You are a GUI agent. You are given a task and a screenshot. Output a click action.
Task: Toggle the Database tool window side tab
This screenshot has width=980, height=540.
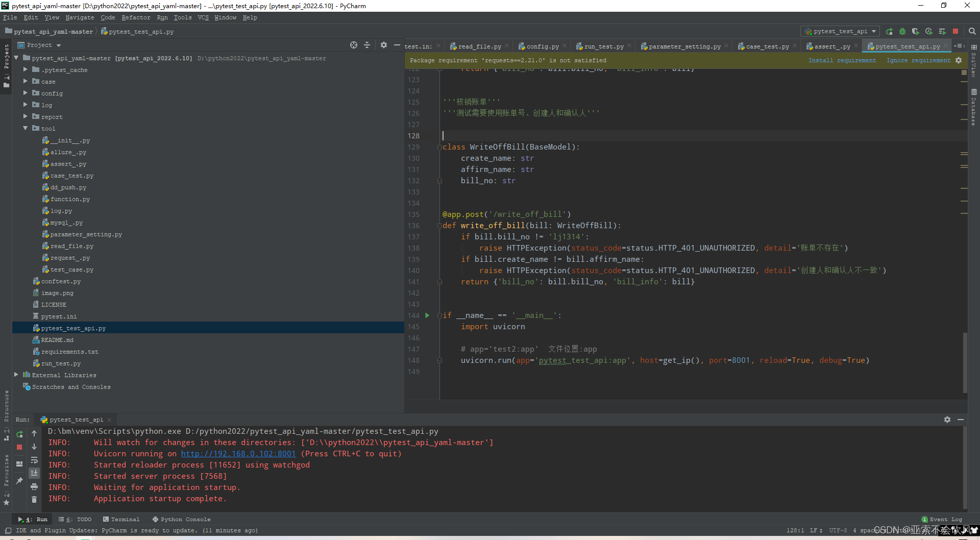(974, 107)
